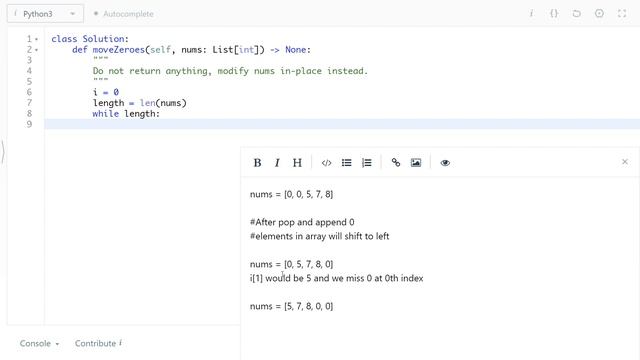
Task: Click the note line 'nums = [5, 7, 8, 0, 0]'
Action: pos(291,306)
